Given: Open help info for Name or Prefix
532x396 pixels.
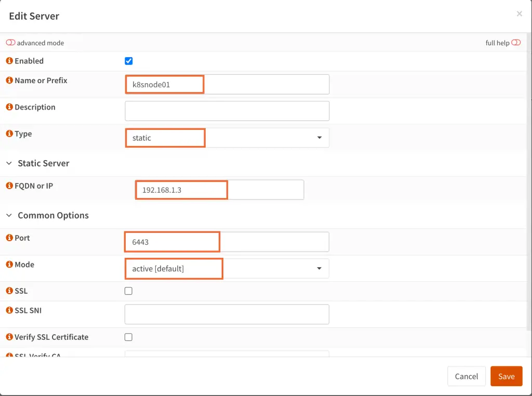Looking at the screenshot, I should tap(9, 81).
